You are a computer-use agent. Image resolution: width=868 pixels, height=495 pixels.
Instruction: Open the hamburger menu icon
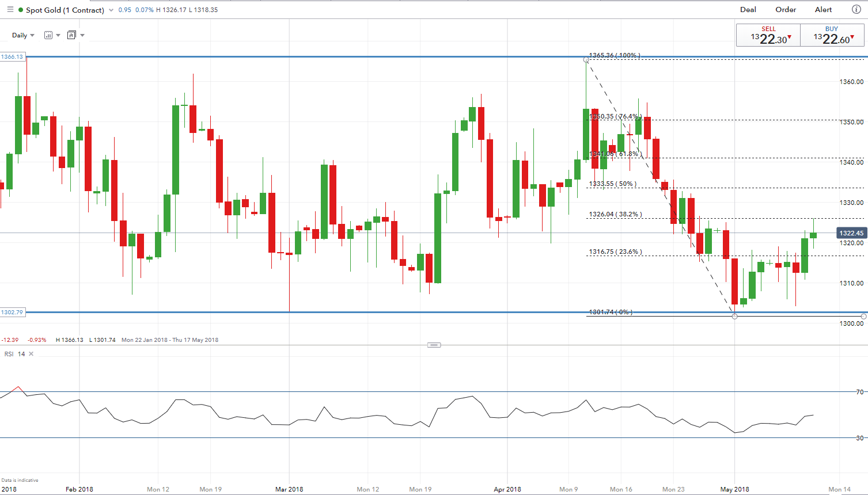(10, 10)
